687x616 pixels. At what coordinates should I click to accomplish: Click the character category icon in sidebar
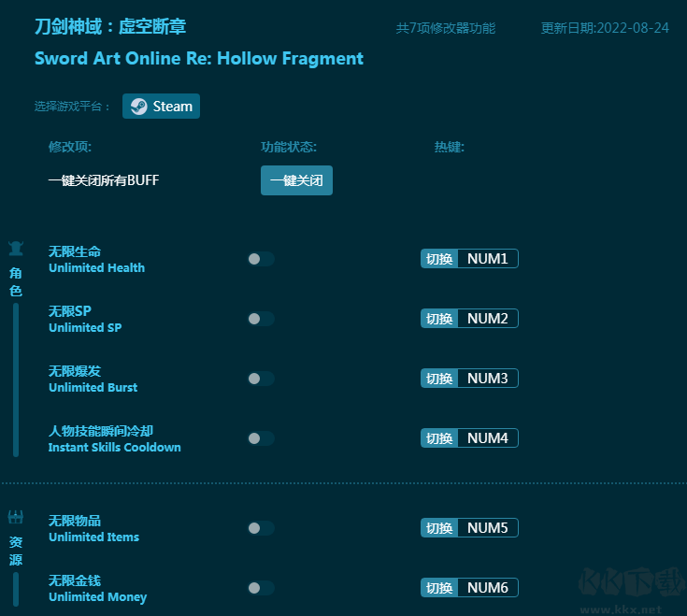16,249
